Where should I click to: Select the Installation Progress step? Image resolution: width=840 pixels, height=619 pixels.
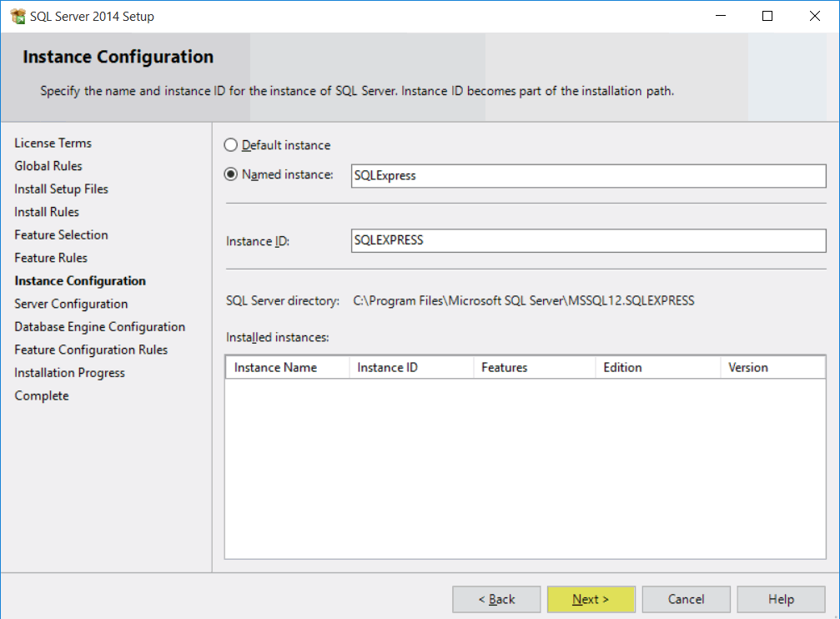pyautogui.click(x=69, y=373)
